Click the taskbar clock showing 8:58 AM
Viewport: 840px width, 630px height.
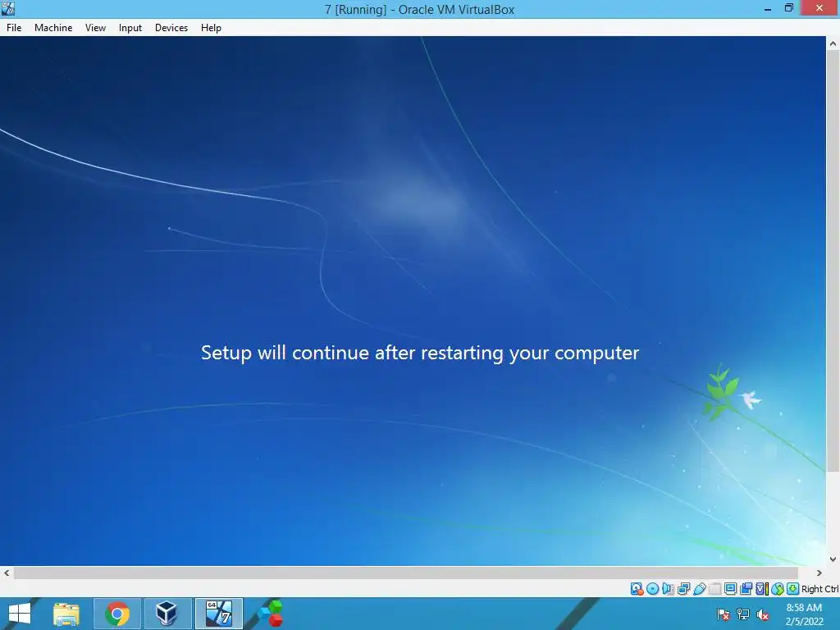pyautogui.click(x=804, y=614)
